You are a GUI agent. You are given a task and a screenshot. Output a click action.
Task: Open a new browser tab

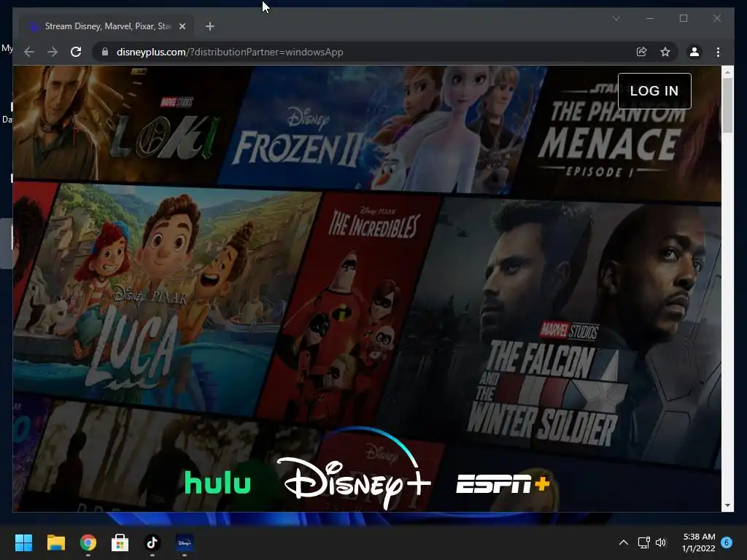coord(210,26)
